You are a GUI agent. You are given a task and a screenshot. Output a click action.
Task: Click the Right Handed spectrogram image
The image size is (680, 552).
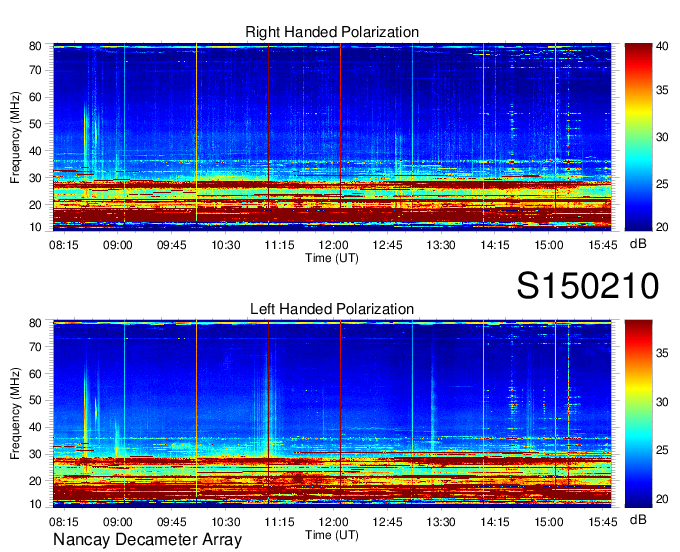332,137
